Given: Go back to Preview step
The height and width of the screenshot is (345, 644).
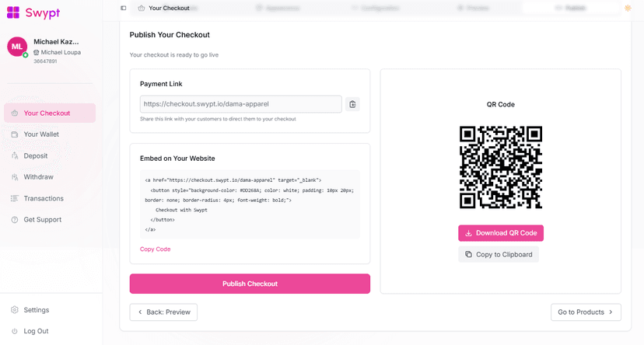Looking at the screenshot, I should (x=163, y=312).
